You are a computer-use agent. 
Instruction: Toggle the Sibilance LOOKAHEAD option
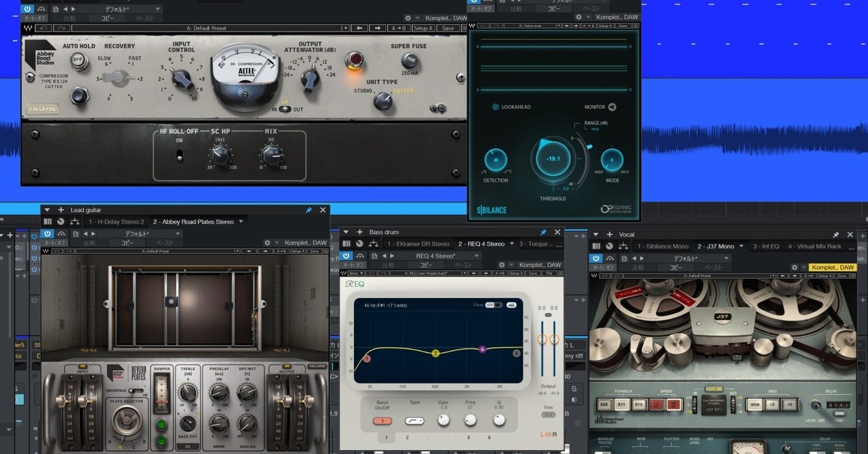(495, 107)
